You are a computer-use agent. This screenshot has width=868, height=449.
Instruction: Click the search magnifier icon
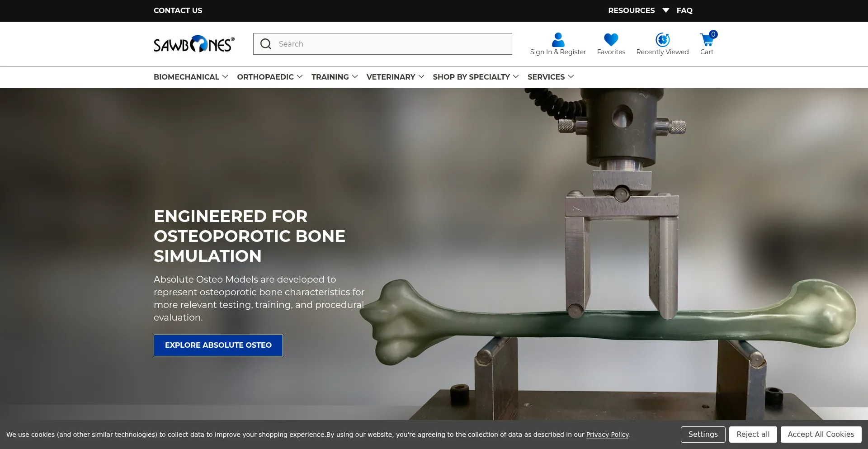click(266, 44)
